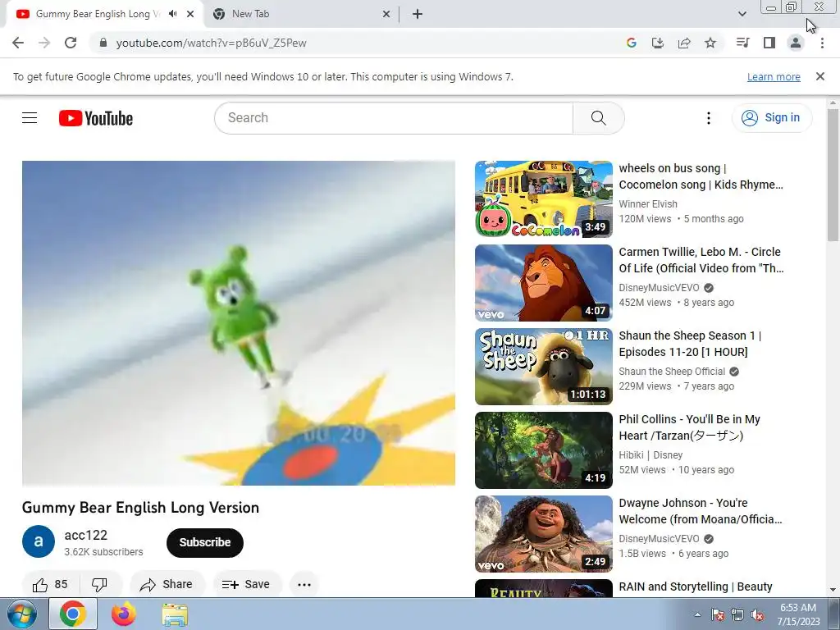Click the 'wheels on bus song' video title
Image resolution: width=840 pixels, height=630 pixels.
click(701, 176)
